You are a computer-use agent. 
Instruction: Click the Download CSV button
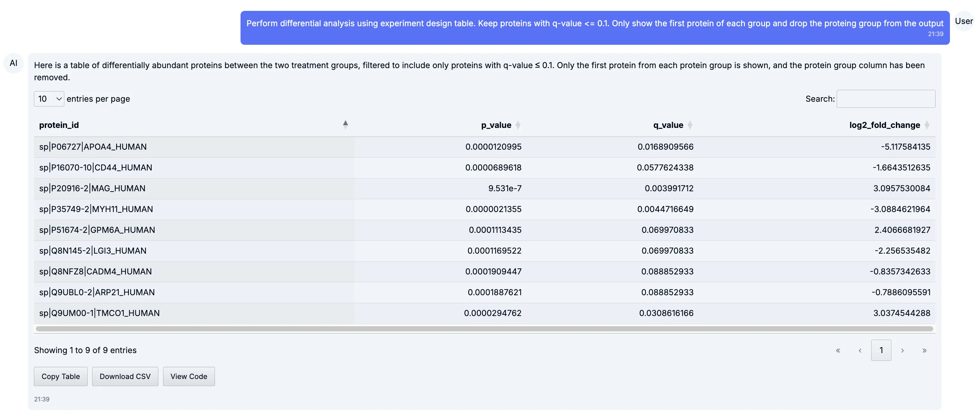pyautogui.click(x=125, y=376)
